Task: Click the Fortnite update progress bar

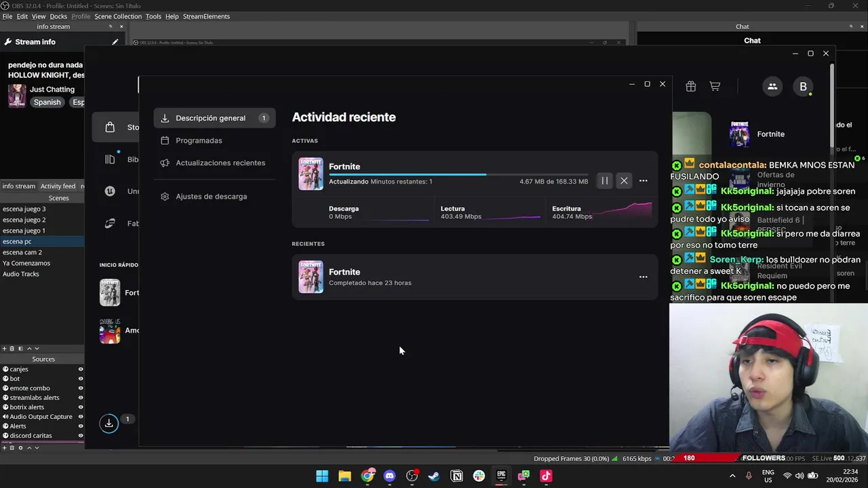Action: (x=458, y=175)
